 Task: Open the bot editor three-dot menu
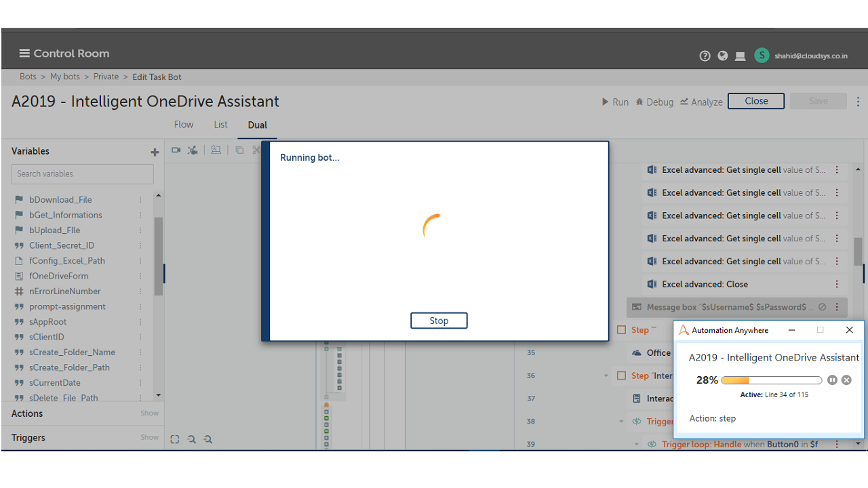858,102
